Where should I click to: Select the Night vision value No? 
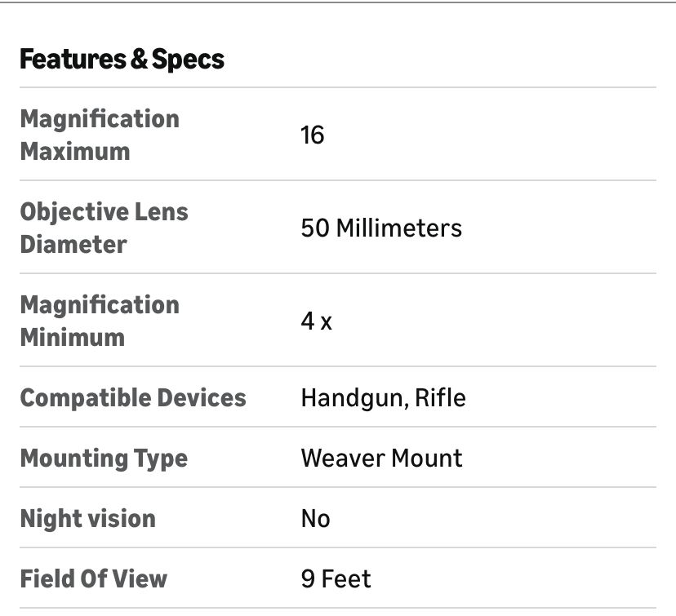[315, 518]
